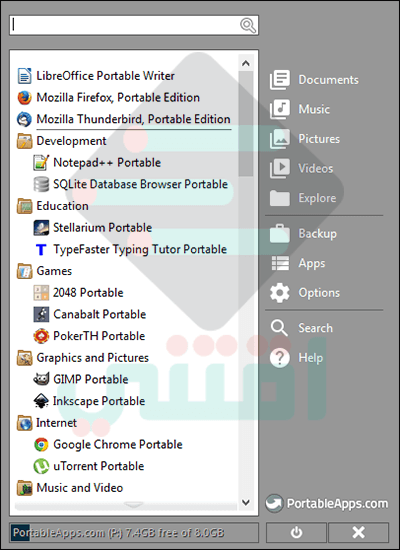The height and width of the screenshot is (550, 400).
Task: Expand the Music and Video category
Action: pos(70,488)
